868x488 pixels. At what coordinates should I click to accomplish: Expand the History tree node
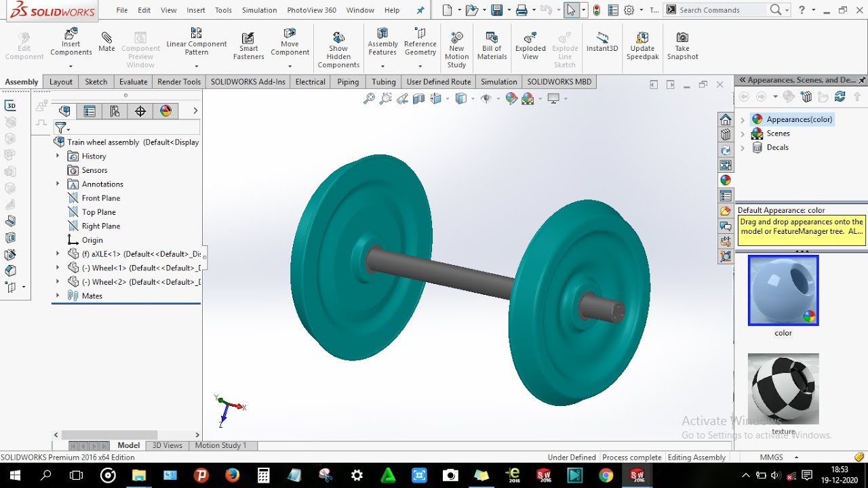58,156
